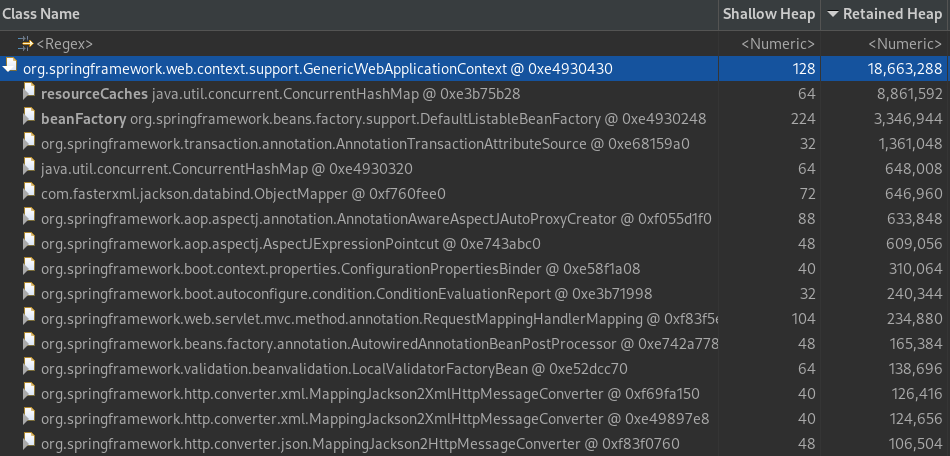Select the RequestMappingHandlerMapping row
The width and height of the screenshot is (950, 456).
[475, 319]
